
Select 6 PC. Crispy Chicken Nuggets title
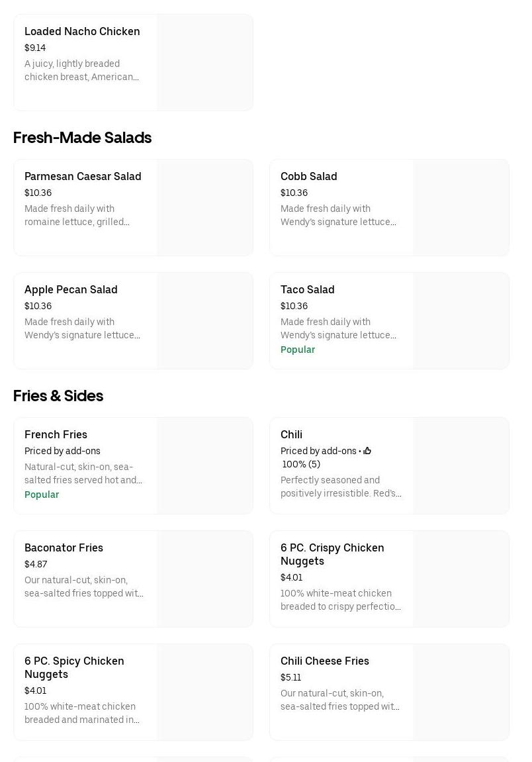(332, 554)
